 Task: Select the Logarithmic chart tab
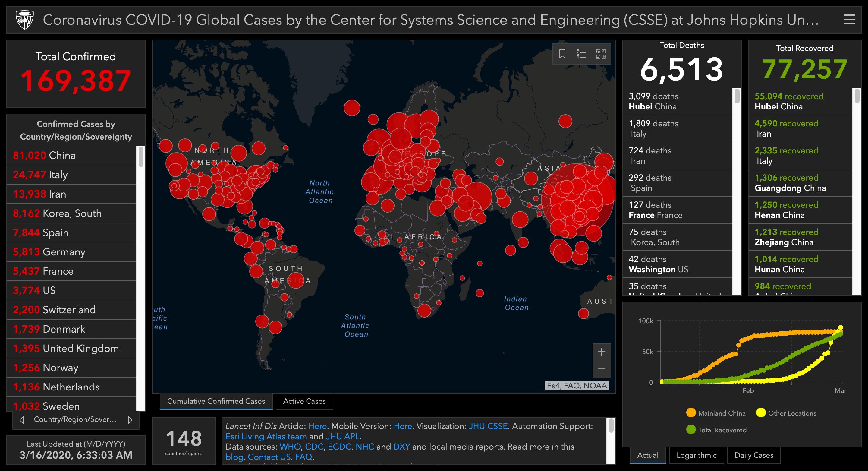697,455
